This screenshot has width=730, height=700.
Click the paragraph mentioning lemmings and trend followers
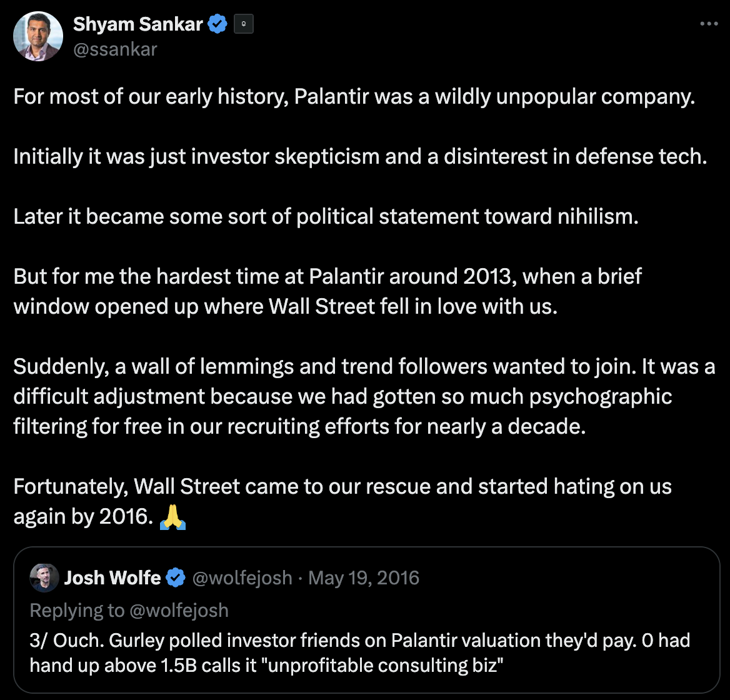coord(362,396)
